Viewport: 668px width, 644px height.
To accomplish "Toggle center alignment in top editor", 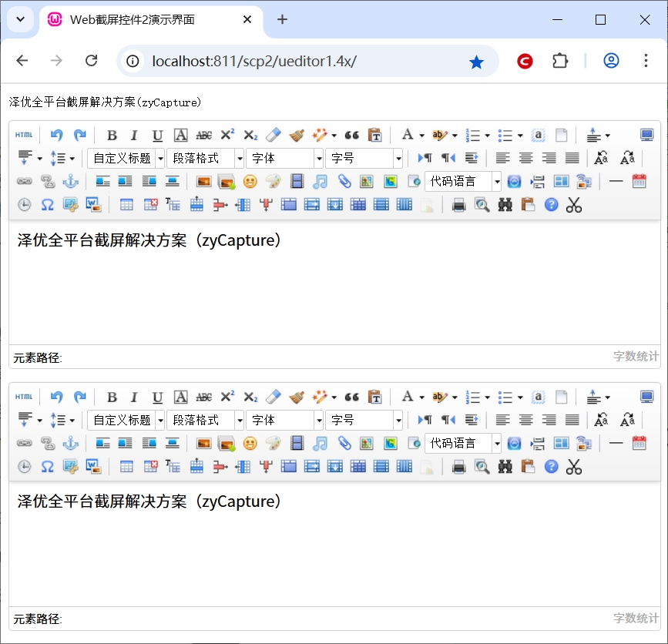I will pos(525,158).
